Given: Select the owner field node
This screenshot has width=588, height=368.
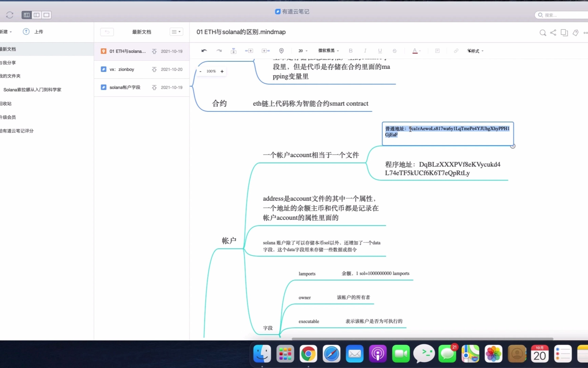Looking at the screenshot, I should tap(305, 298).
